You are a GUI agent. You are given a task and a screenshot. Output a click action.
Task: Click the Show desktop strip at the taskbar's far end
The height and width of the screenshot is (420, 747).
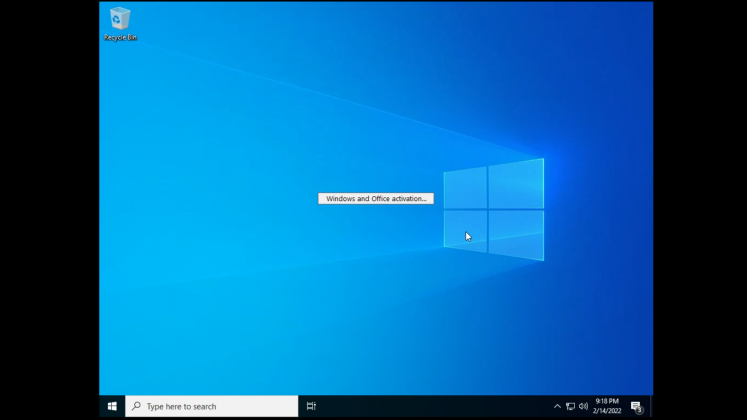[651, 406]
